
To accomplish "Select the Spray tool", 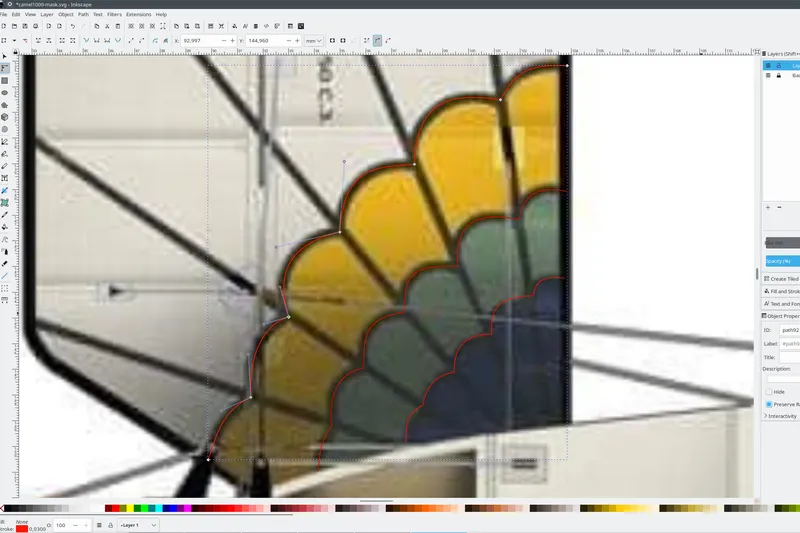I will [5, 251].
